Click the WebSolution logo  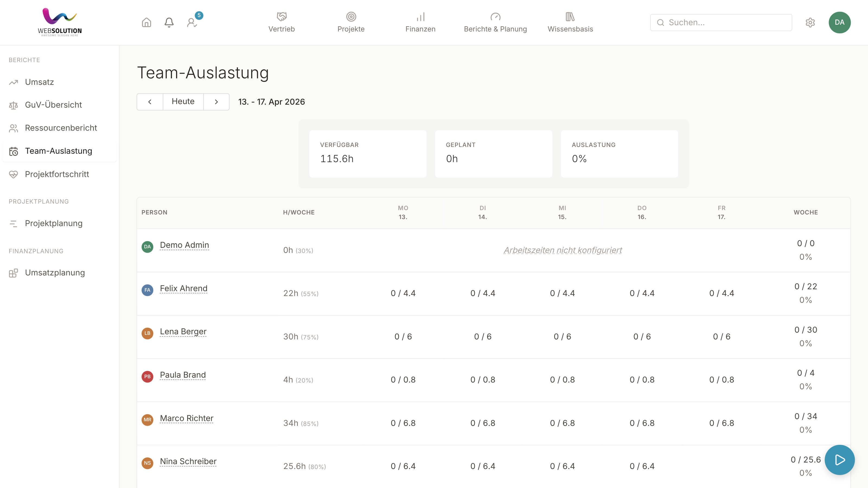pyautogui.click(x=60, y=22)
